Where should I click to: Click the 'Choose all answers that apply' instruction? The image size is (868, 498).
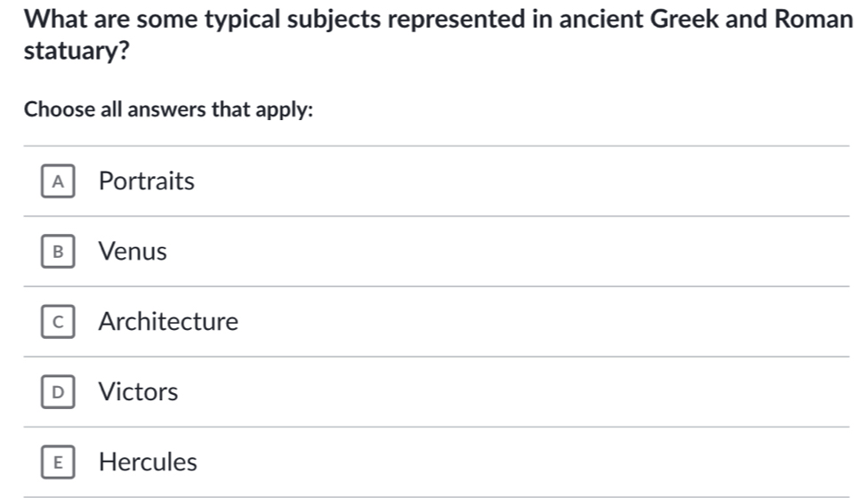[x=168, y=111]
